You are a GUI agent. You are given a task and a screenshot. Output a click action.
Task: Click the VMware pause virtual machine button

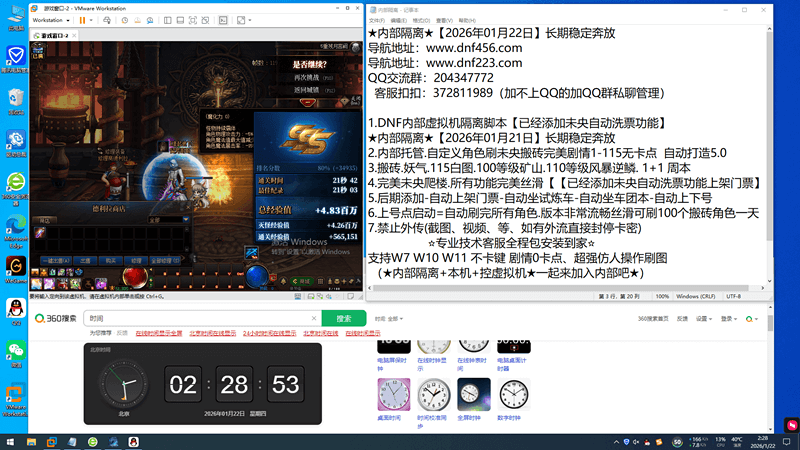[x=81, y=19]
